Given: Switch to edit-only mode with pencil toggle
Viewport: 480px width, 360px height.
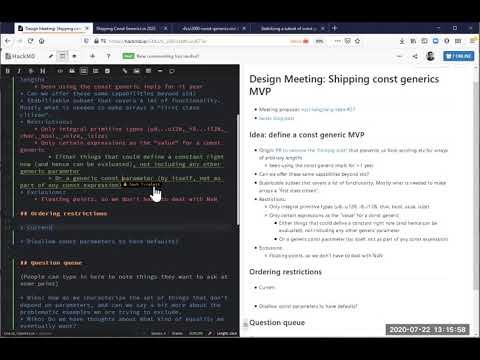Looking at the screenshot, I should (x=51, y=56).
